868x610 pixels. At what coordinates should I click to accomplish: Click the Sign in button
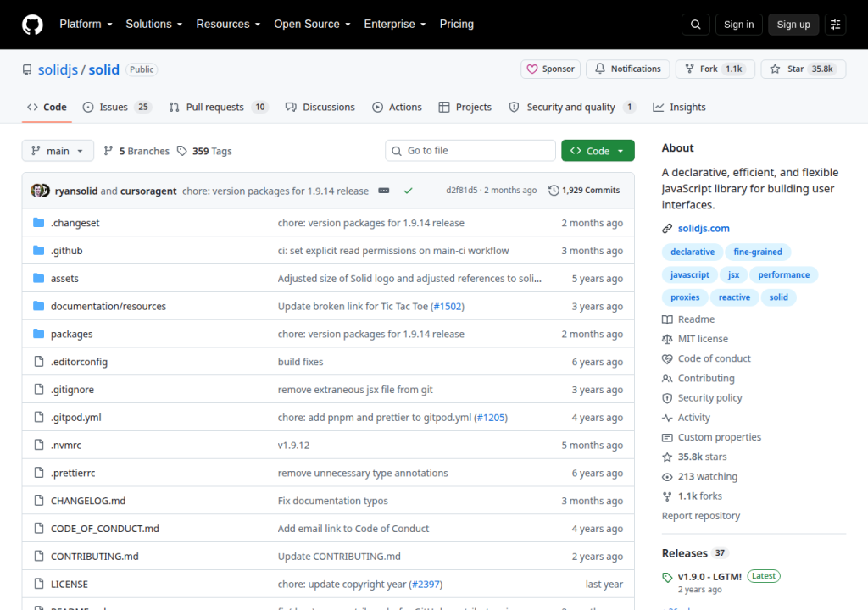pos(738,25)
